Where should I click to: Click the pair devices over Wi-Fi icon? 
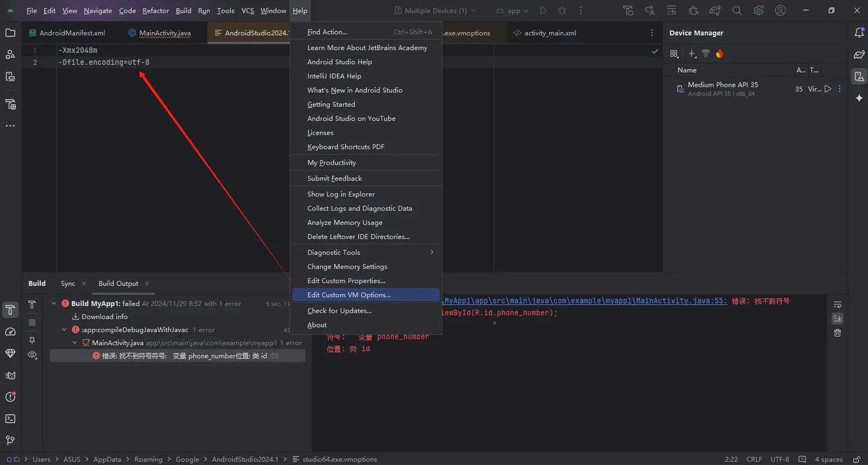pyautogui.click(x=705, y=53)
